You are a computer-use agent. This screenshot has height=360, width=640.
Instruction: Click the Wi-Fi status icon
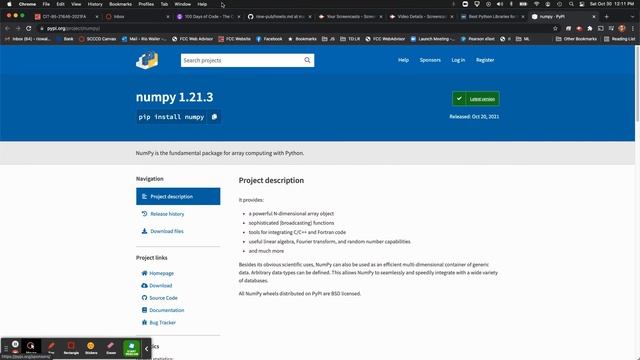(x=536, y=4)
